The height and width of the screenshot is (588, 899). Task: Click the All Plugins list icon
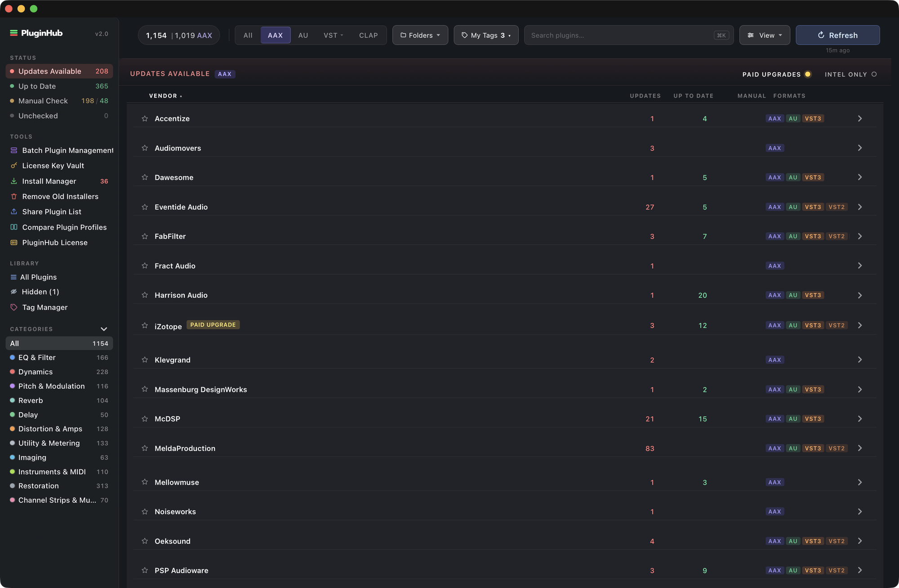click(13, 277)
